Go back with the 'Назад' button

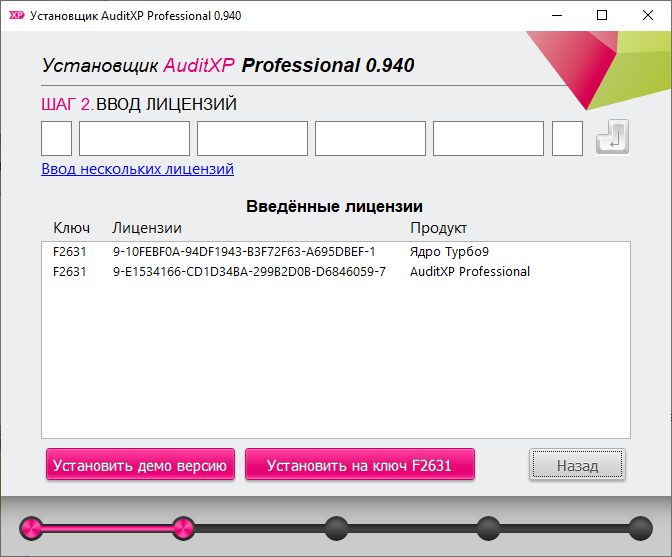pos(577,464)
